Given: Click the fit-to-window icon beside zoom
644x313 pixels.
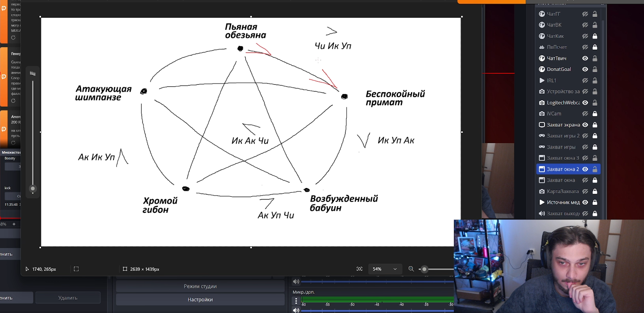Looking at the screenshot, I should 359,269.
